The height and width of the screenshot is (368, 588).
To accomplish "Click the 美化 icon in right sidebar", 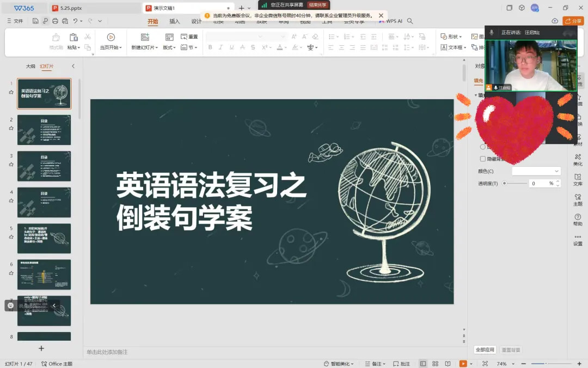I will coord(578,158).
